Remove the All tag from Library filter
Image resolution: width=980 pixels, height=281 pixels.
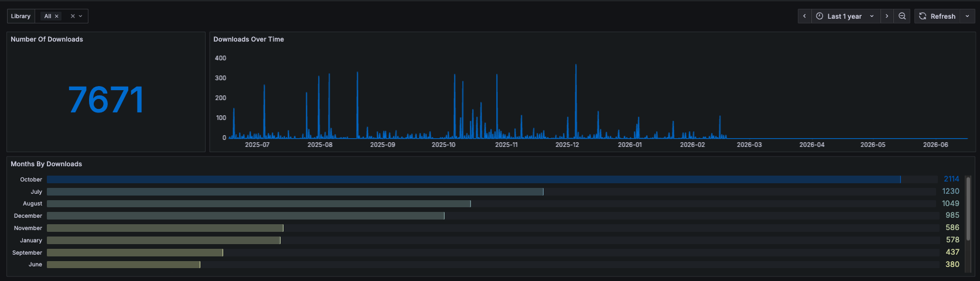click(x=57, y=16)
